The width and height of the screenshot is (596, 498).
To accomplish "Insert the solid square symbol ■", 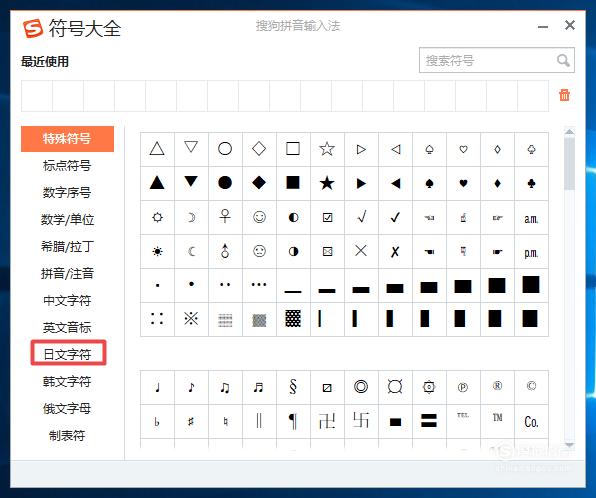I will [293, 183].
